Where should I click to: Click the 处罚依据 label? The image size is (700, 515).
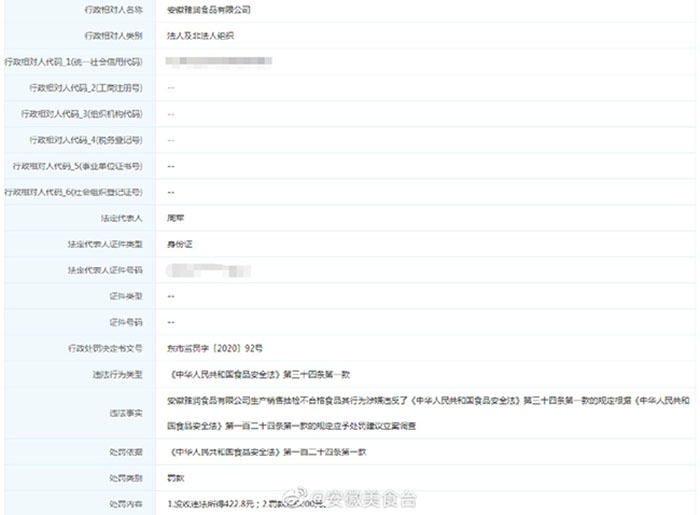(126, 452)
